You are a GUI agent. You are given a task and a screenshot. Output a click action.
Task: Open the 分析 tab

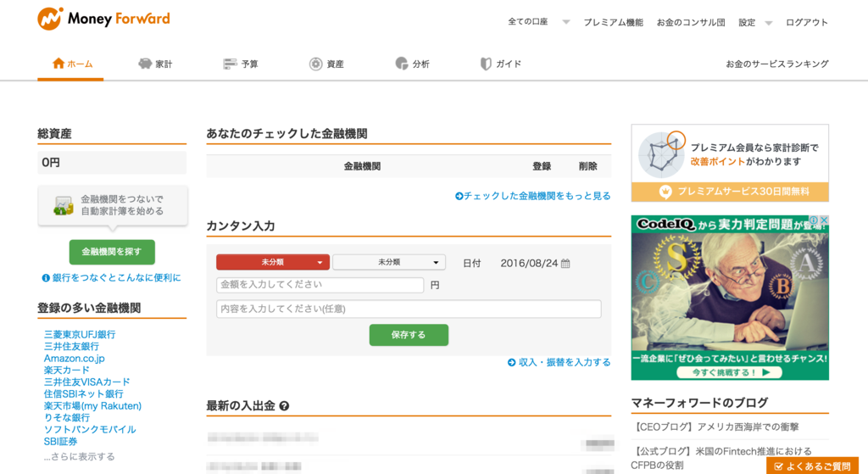413,64
